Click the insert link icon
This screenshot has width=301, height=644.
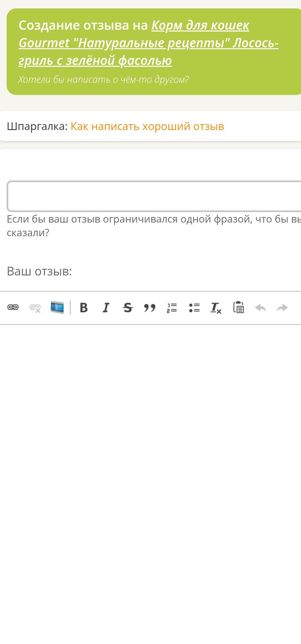pos(13,307)
